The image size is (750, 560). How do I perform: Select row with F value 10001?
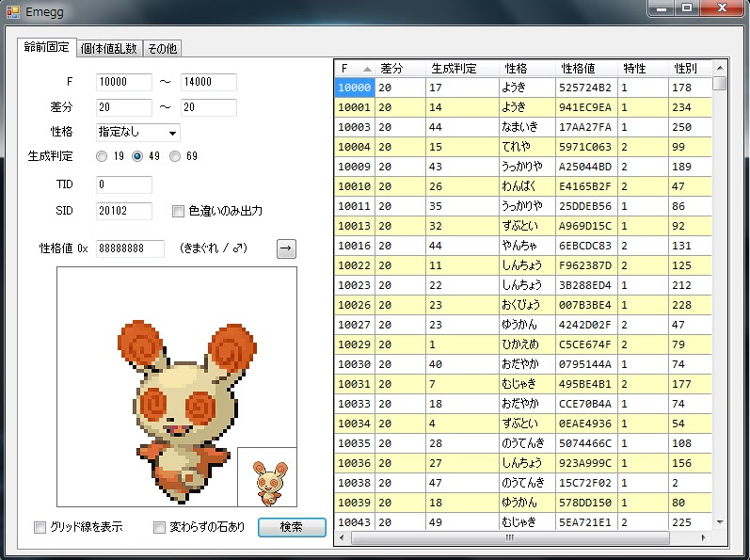[523, 107]
